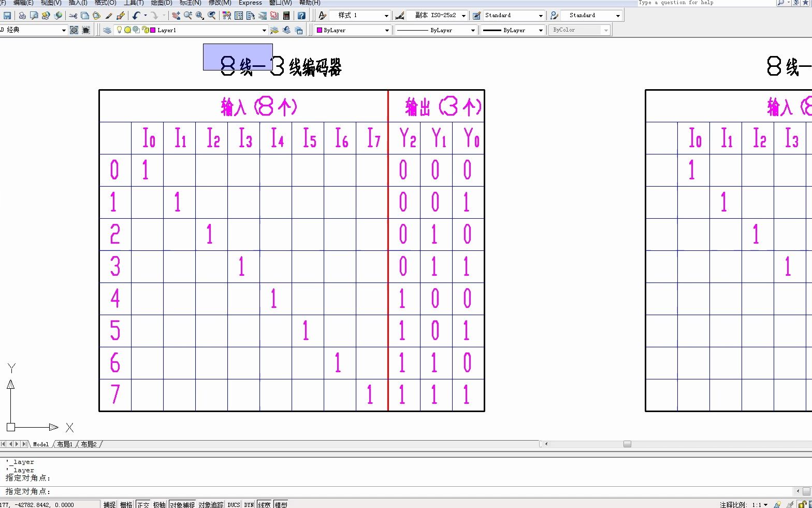This screenshot has width=812, height=508.
Task: Open the Workspace Settings gear icon
Action: (x=74, y=30)
